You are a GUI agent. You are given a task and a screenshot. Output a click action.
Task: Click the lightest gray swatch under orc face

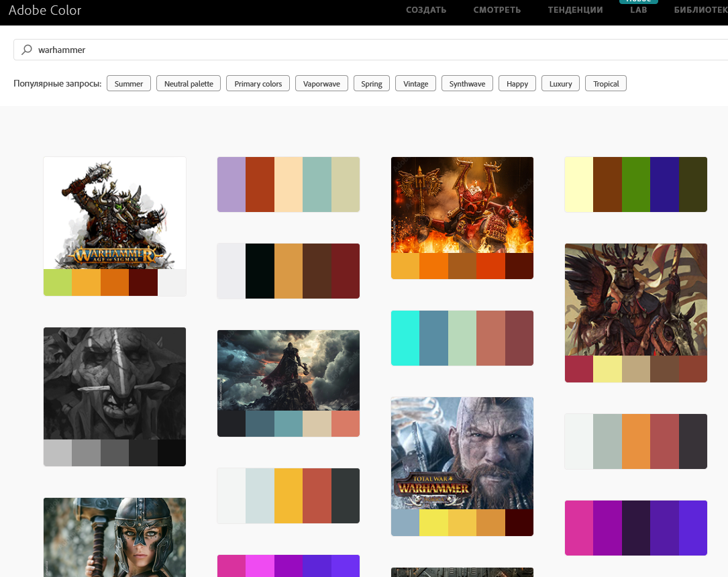(58, 453)
